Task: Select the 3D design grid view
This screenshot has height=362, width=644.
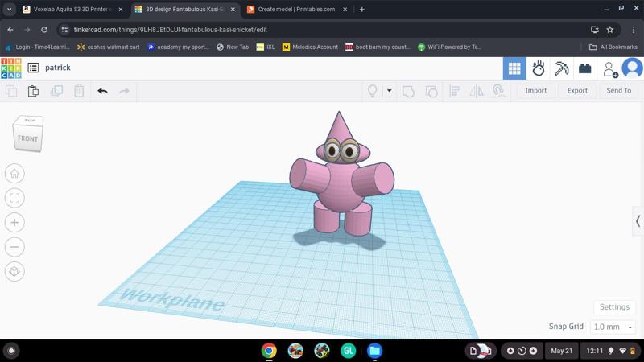Action: (x=514, y=68)
